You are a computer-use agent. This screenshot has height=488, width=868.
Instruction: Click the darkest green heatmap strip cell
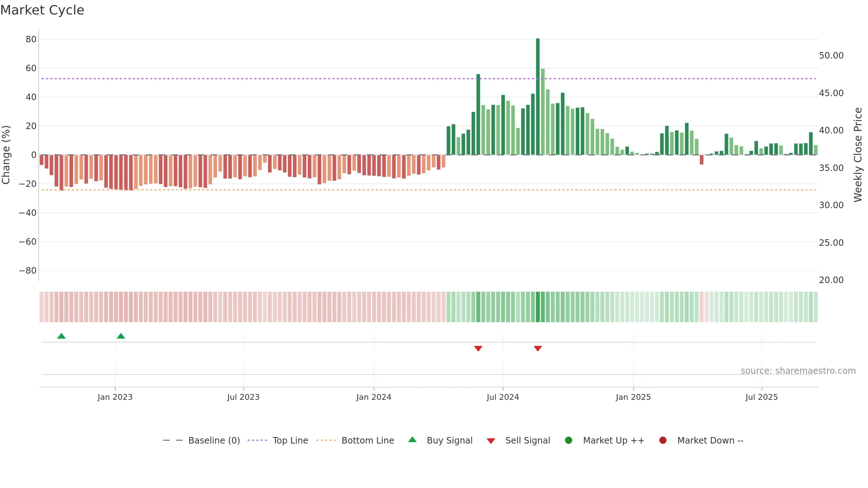538,307
